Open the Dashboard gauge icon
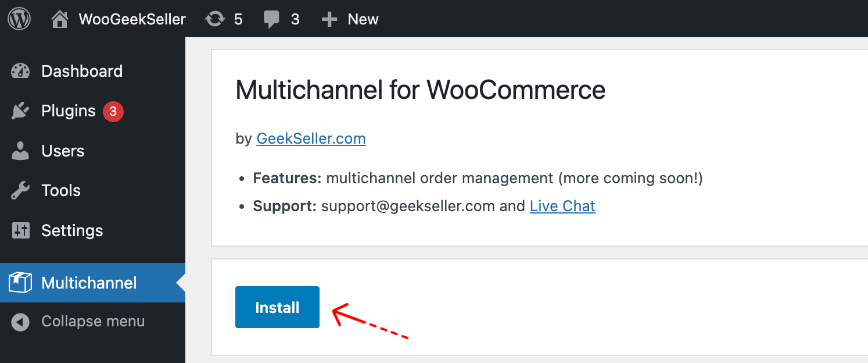Screen dimensions: 868x363 click(x=21, y=70)
